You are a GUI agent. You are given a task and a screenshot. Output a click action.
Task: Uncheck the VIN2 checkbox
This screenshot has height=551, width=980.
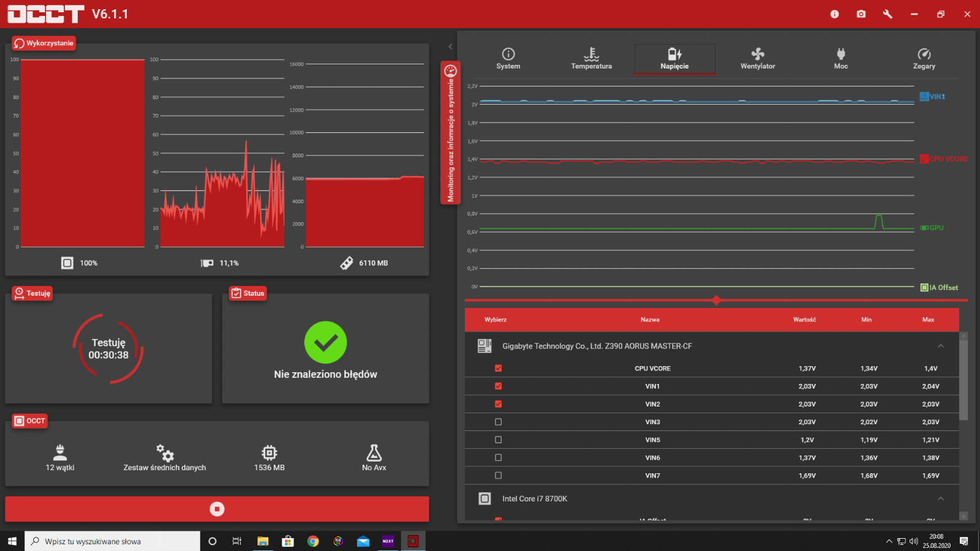[x=498, y=404]
